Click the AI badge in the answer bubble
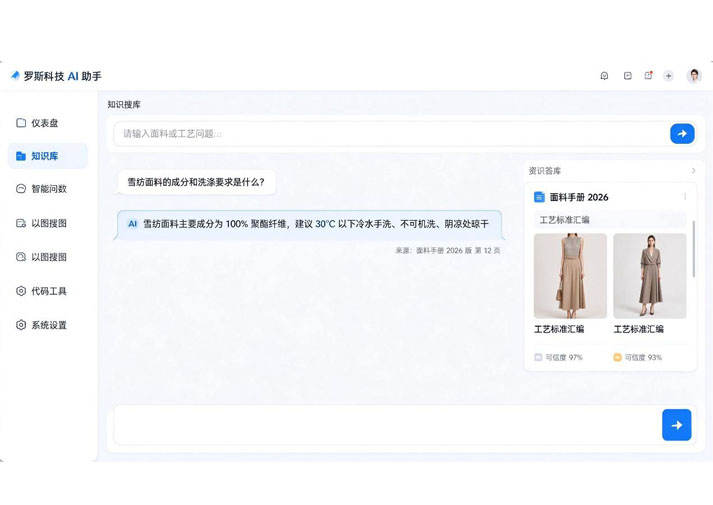 (132, 224)
